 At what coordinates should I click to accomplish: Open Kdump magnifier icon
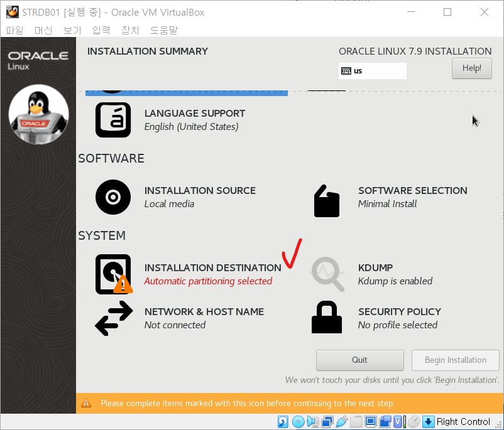327,274
